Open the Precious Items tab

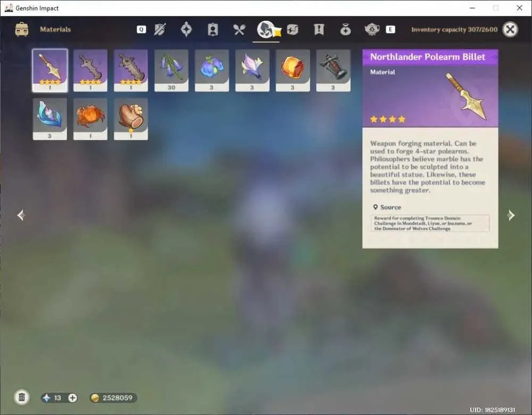pyautogui.click(x=345, y=29)
